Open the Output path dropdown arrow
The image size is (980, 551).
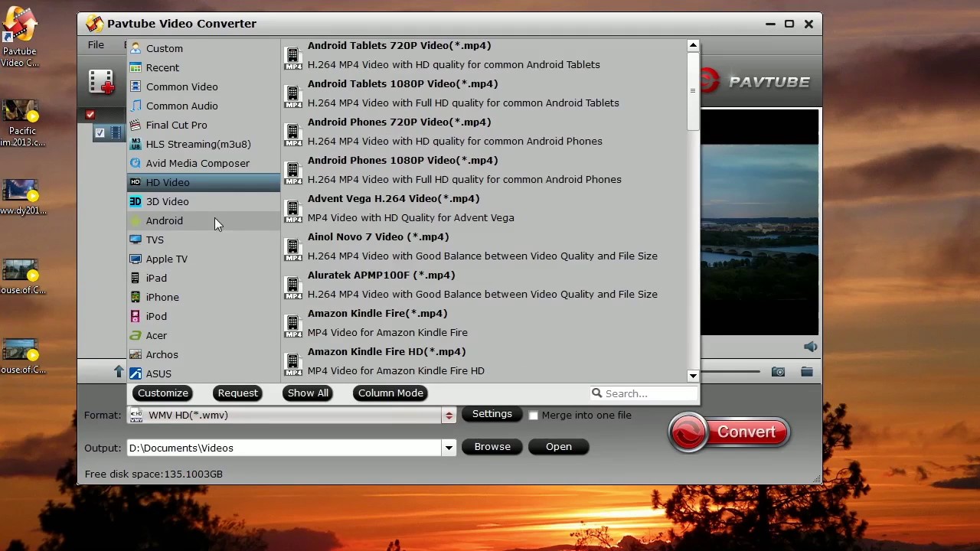tap(449, 448)
